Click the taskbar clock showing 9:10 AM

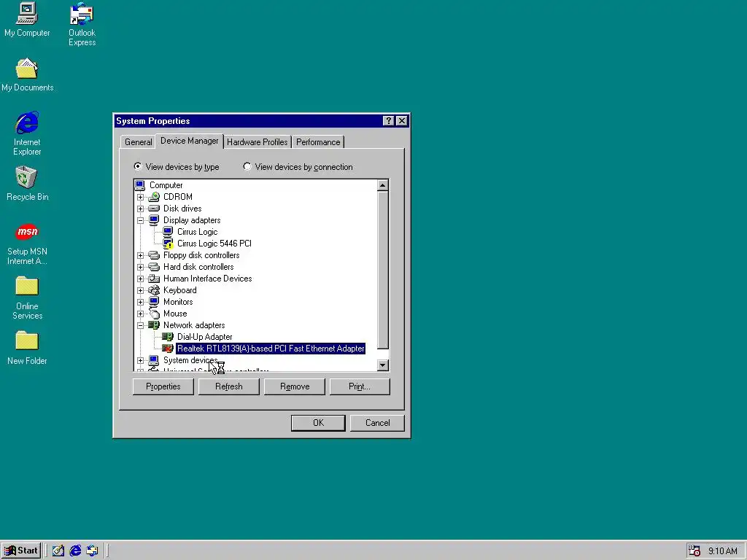pyautogui.click(x=723, y=551)
